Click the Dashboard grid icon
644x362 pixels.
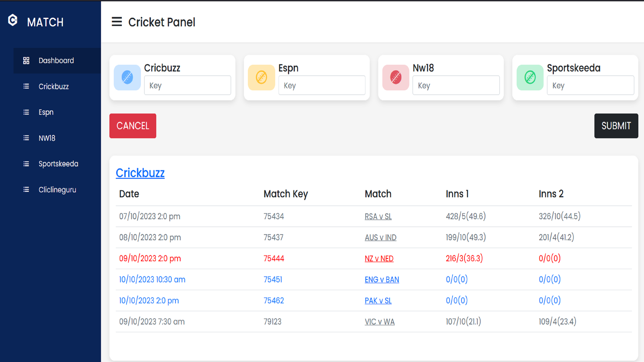(26, 61)
